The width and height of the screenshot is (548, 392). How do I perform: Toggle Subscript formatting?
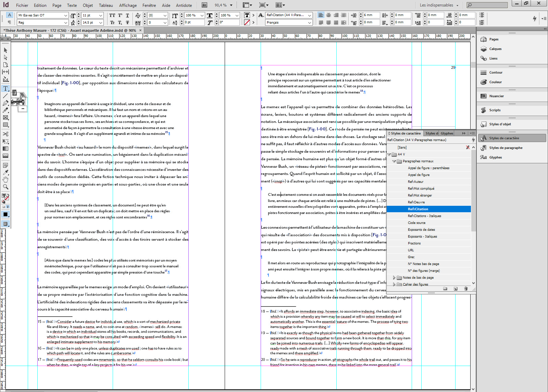120,23
